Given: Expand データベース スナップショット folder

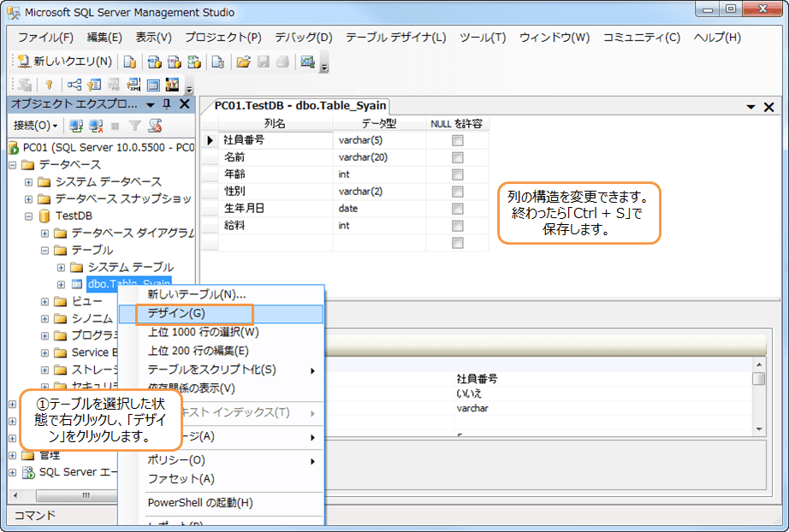Looking at the screenshot, I should pyautogui.click(x=29, y=199).
